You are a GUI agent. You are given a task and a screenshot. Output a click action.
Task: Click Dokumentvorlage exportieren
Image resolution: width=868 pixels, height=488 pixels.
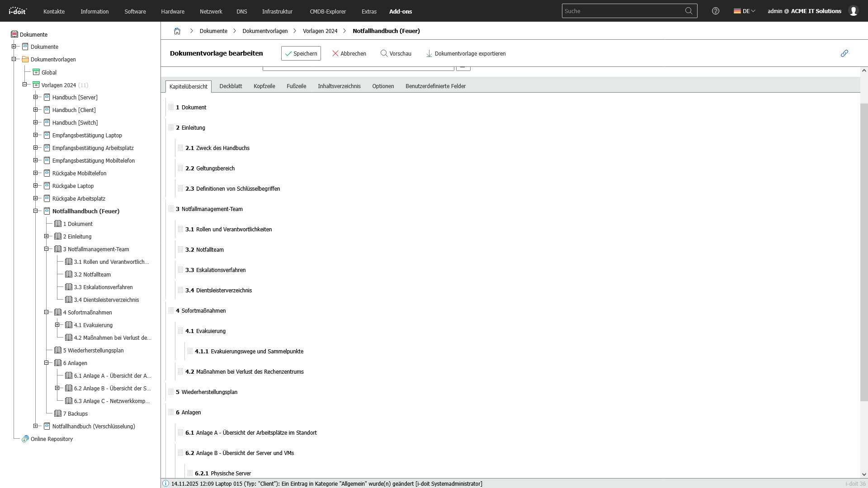point(466,53)
